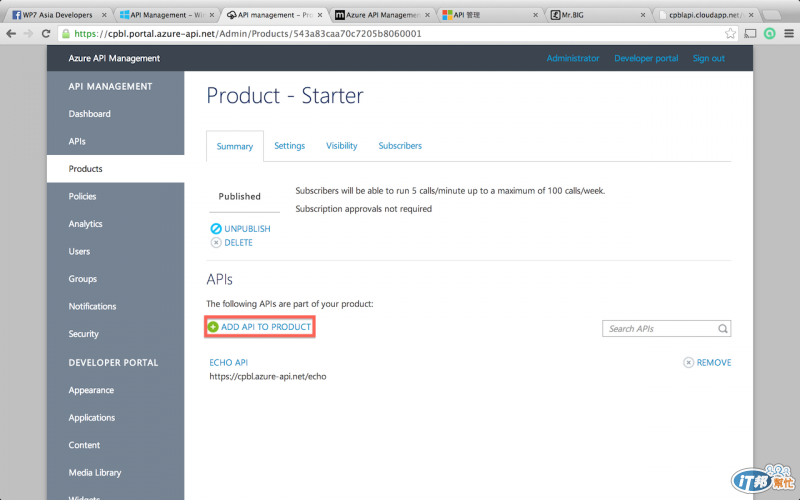Open the cpblapi.cloudapp.net browser tab
800x500 pixels.
(706, 15)
